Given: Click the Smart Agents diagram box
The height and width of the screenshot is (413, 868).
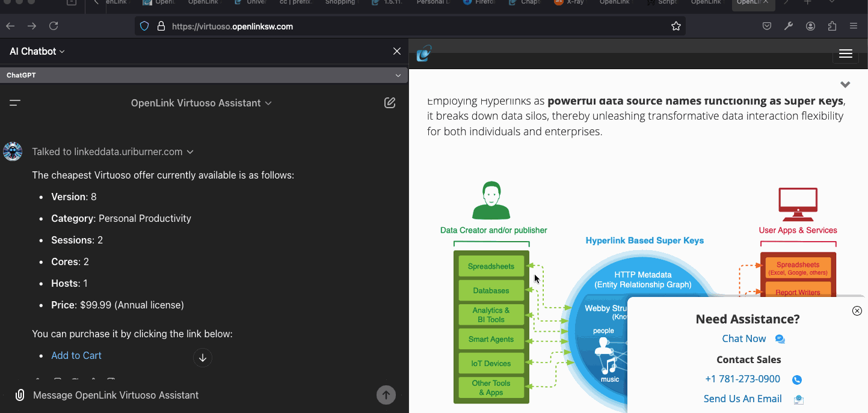Looking at the screenshot, I should [x=491, y=340].
